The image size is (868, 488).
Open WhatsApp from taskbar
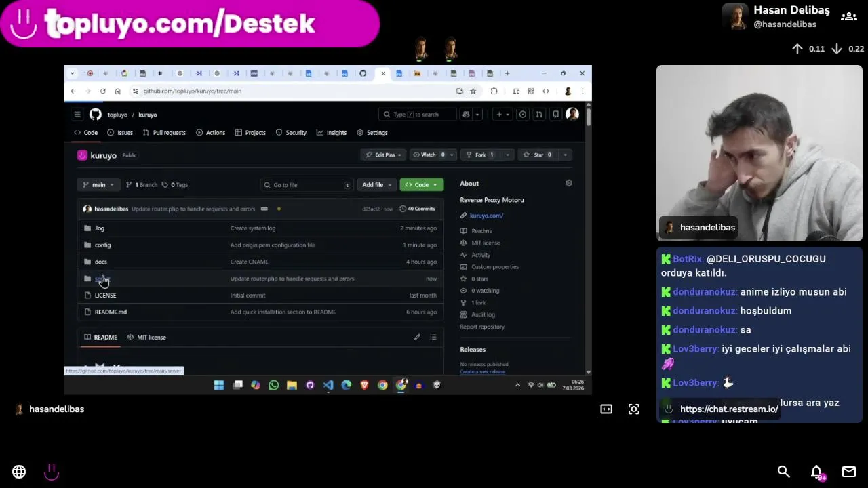pyautogui.click(x=274, y=385)
